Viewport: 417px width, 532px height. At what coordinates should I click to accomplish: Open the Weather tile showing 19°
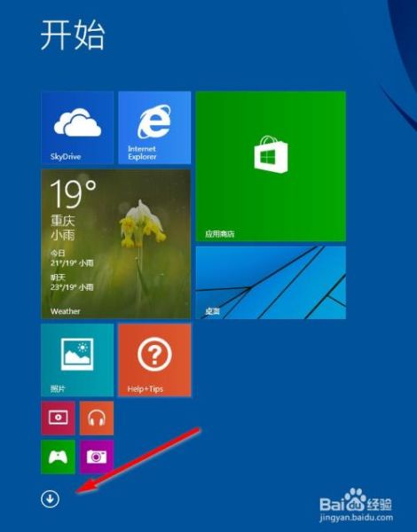(116, 244)
